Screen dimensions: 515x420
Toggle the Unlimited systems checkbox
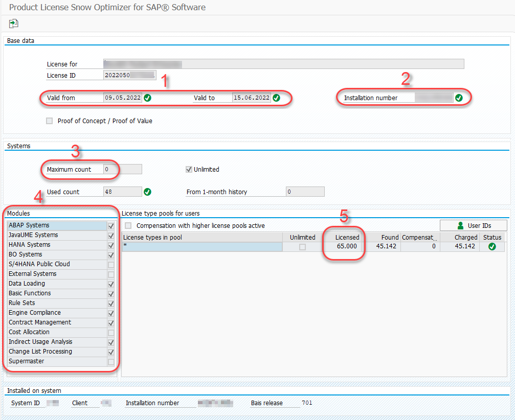[189, 169]
